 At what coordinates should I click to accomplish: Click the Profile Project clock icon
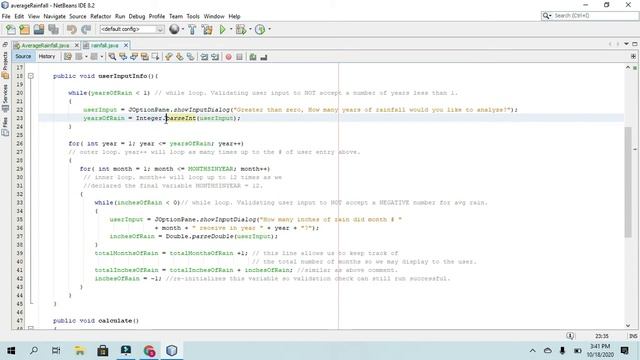point(260,29)
